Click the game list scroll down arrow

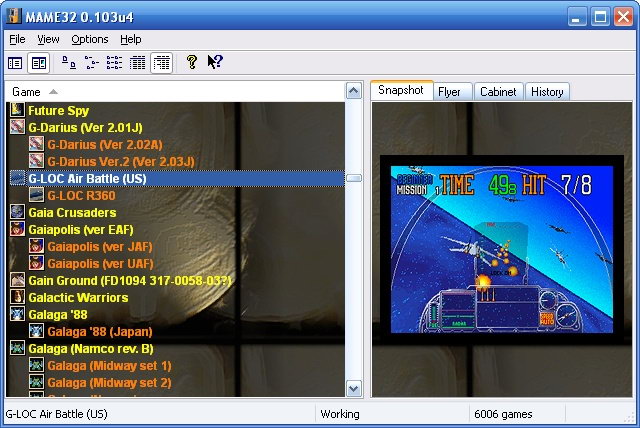pyautogui.click(x=354, y=388)
